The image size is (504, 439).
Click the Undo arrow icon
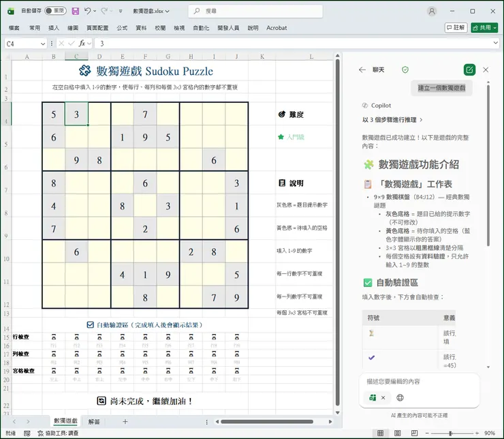pos(87,11)
